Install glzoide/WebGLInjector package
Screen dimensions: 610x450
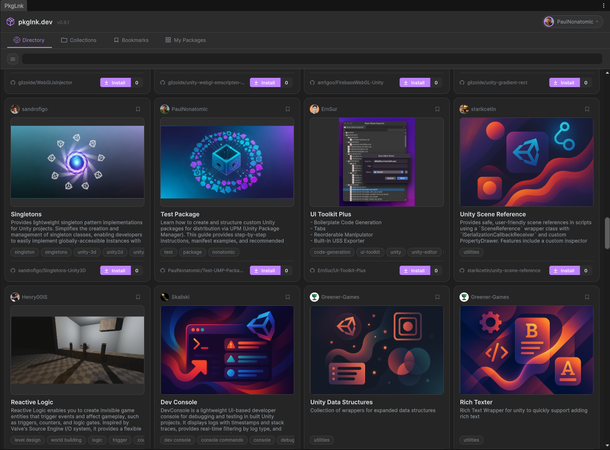point(116,82)
